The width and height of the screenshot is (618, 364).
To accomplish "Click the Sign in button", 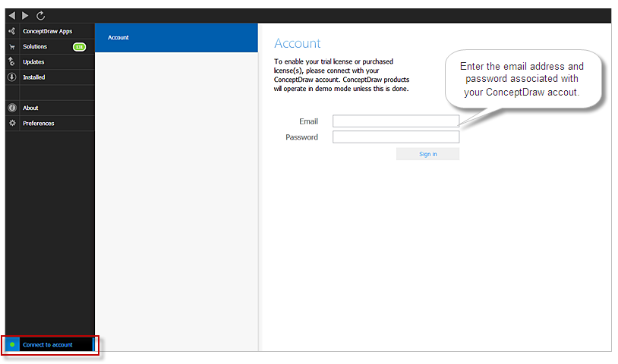I will [x=427, y=154].
